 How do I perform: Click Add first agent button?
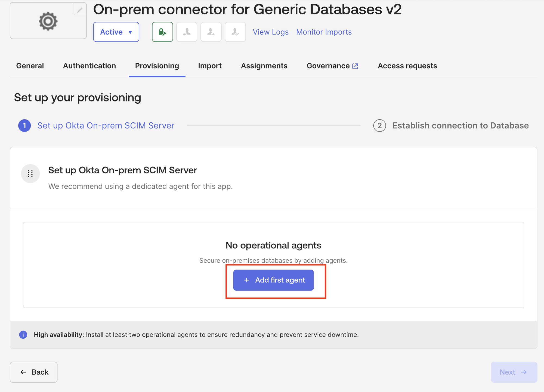pos(273,280)
